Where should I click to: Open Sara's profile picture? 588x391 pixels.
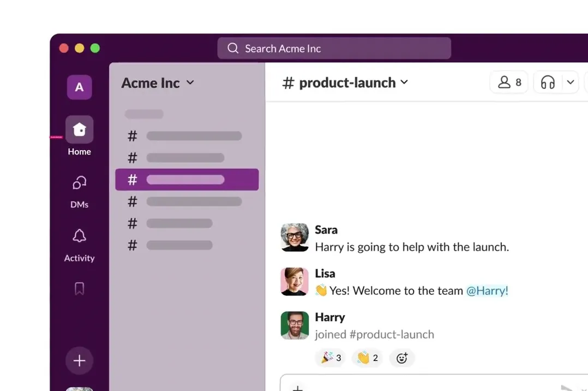[295, 238]
